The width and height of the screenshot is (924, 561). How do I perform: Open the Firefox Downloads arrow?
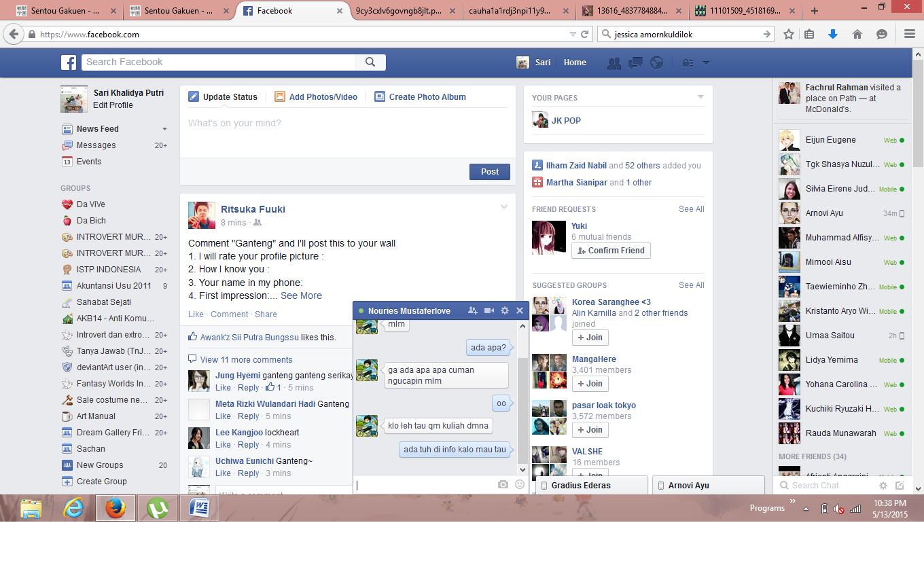click(833, 34)
